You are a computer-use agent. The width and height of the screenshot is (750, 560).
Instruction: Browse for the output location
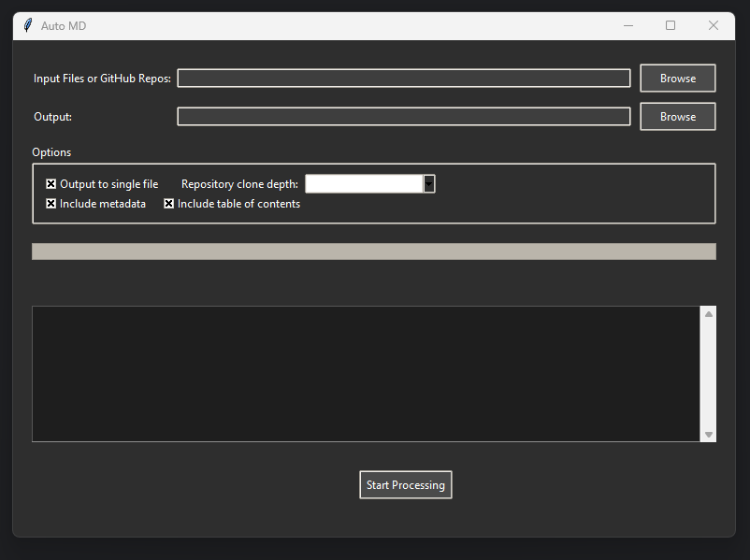(678, 116)
